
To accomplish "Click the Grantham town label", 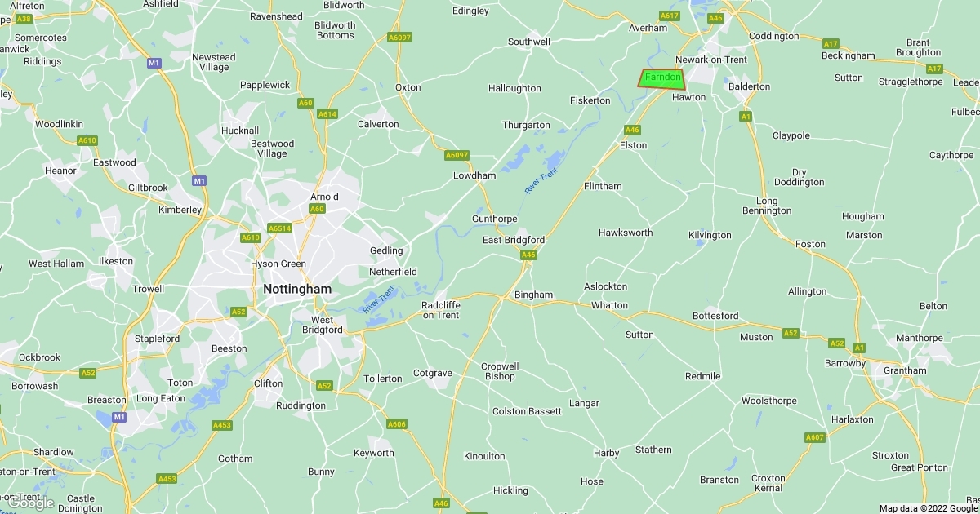I will 905,370.
